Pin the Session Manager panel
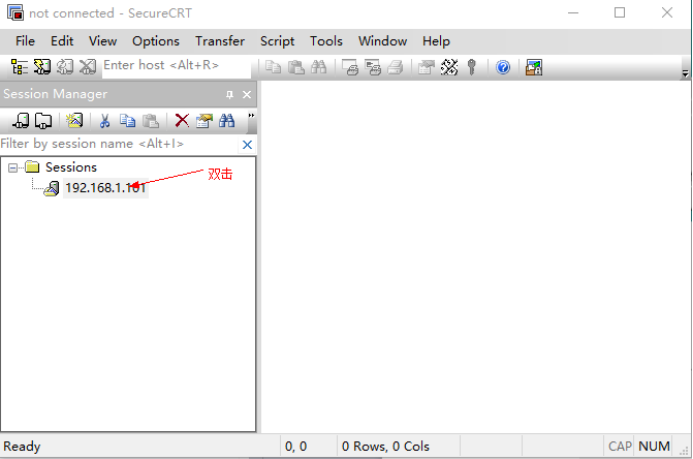The height and width of the screenshot is (459, 693). pos(229,95)
